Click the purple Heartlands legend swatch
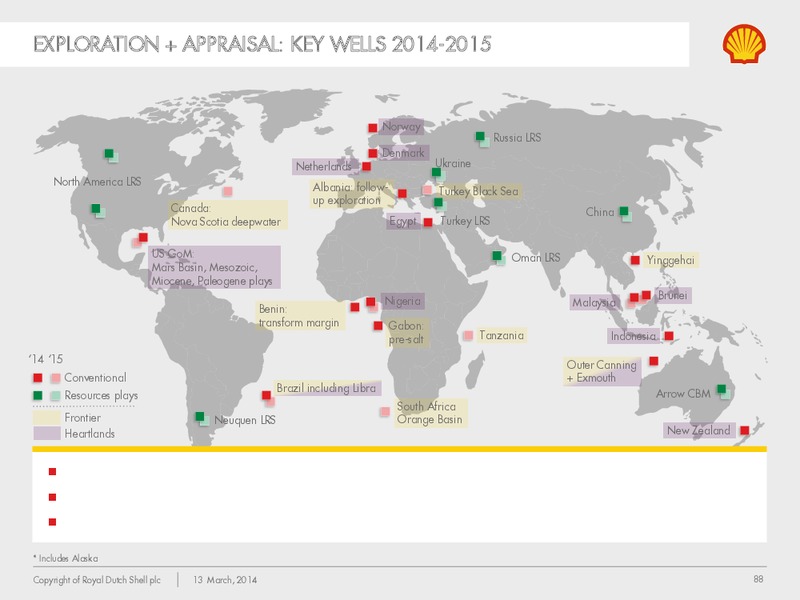The image size is (800, 600). pos(47,433)
